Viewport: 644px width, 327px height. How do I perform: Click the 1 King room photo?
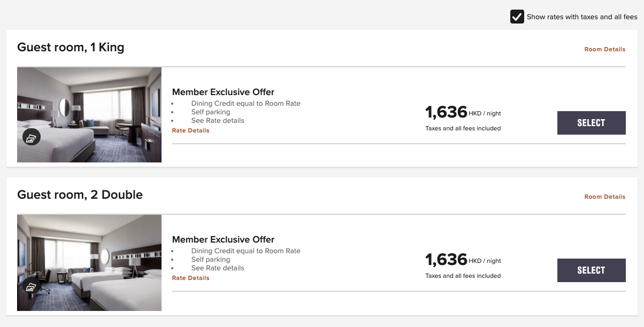tap(89, 115)
